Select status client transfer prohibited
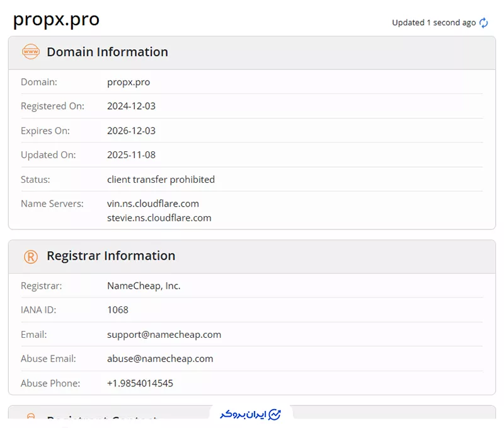 click(x=161, y=180)
